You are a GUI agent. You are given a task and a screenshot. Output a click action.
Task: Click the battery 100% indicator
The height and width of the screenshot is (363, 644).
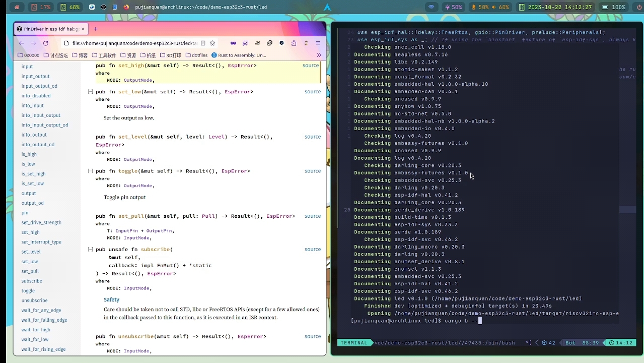613,7
